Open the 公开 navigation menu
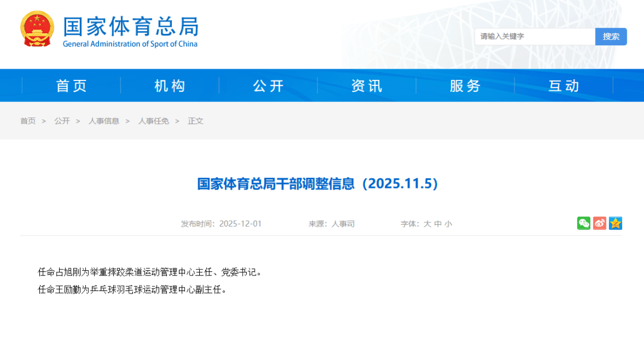The width and height of the screenshot is (644, 337). [268, 86]
